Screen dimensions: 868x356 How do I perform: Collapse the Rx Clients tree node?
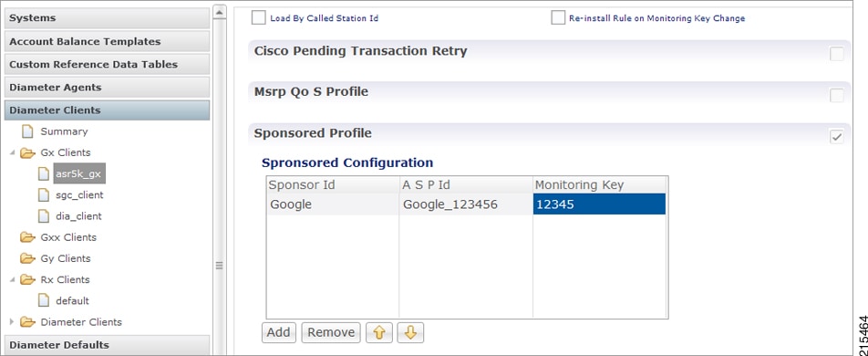point(12,280)
